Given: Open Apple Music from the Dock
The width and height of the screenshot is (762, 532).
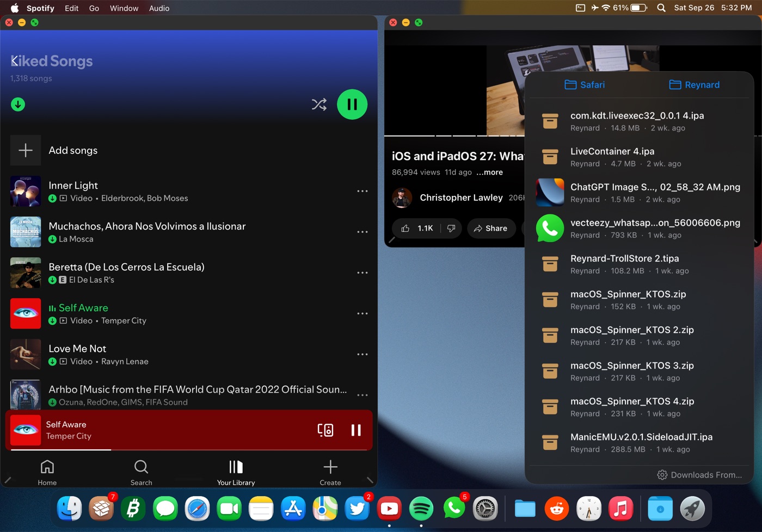Looking at the screenshot, I should pos(620,509).
